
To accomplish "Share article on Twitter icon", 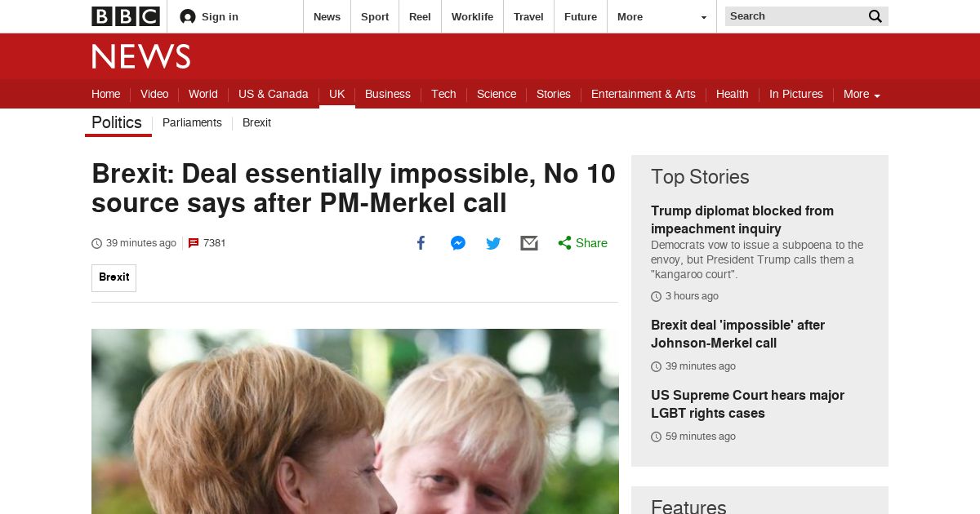I will (493, 243).
